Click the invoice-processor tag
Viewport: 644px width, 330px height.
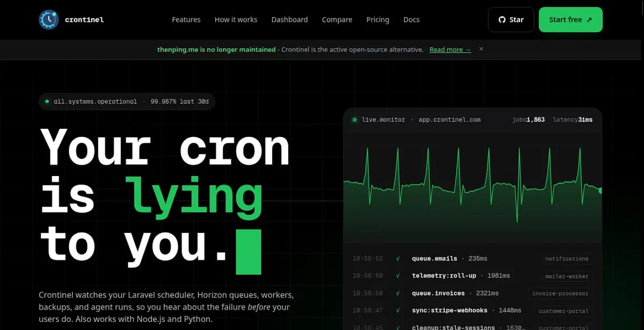pos(560,294)
